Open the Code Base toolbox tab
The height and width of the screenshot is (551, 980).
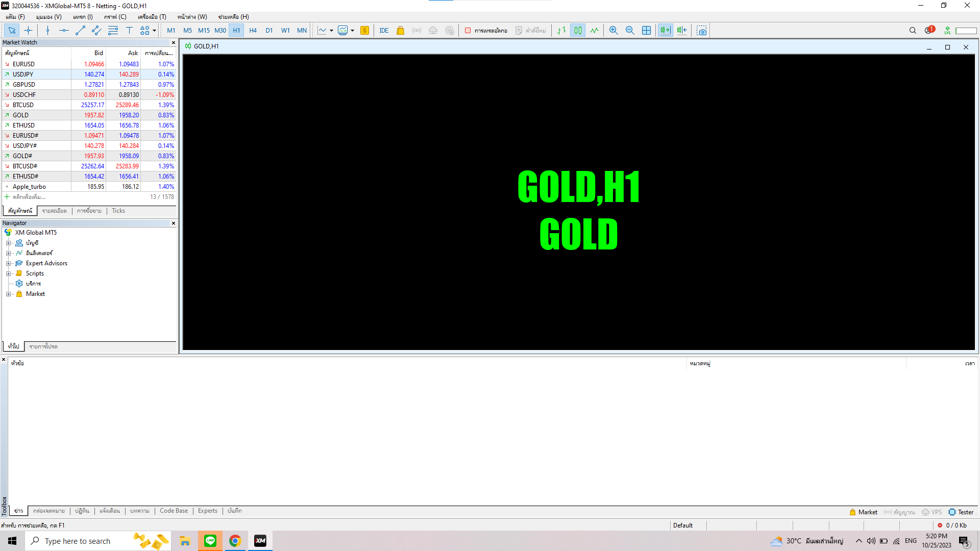[x=174, y=511]
